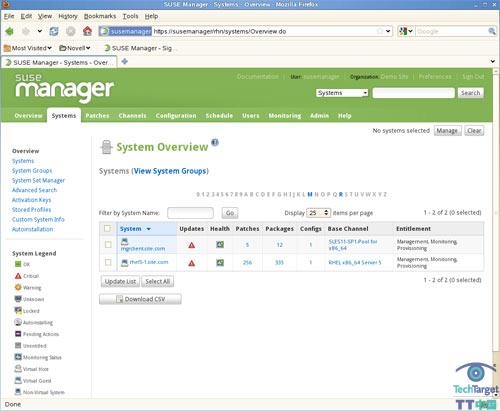
Task: Expand the back history dropdown arrow
Action: pos(40,31)
